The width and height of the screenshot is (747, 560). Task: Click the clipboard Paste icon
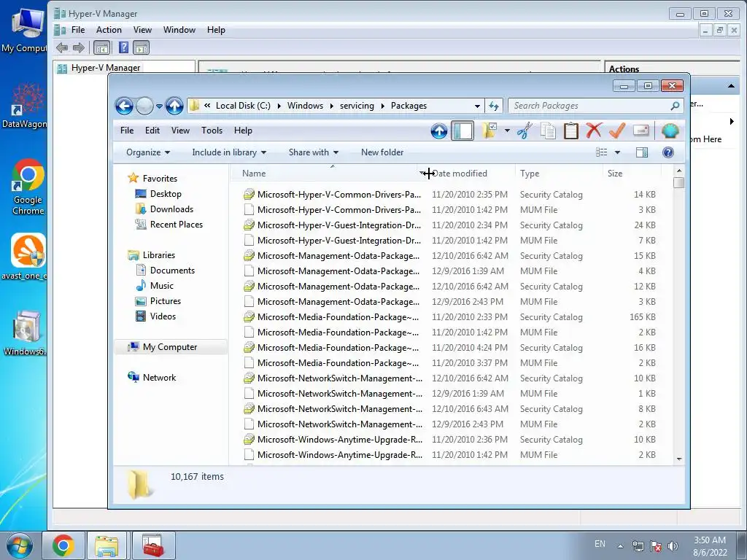tap(570, 131)
